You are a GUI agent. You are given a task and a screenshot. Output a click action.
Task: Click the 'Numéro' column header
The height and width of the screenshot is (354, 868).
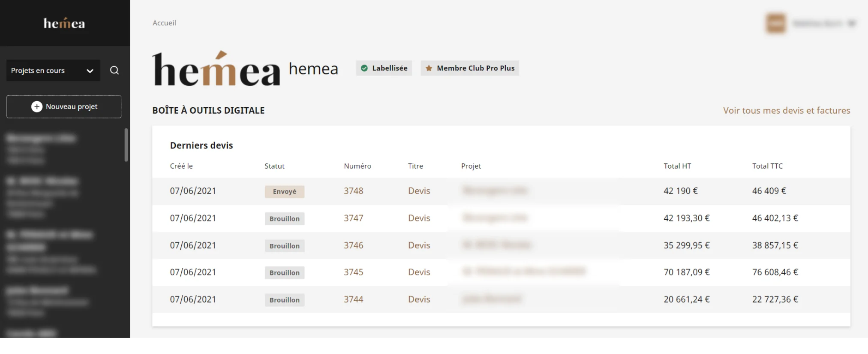357,166
